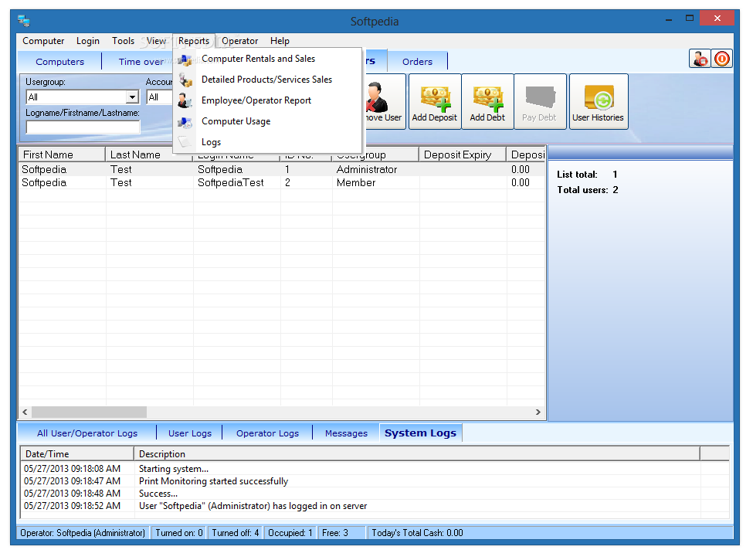Open the Account dropdown showing All
The width and height of the screenshot is (753, 560).
coord(159,97)
